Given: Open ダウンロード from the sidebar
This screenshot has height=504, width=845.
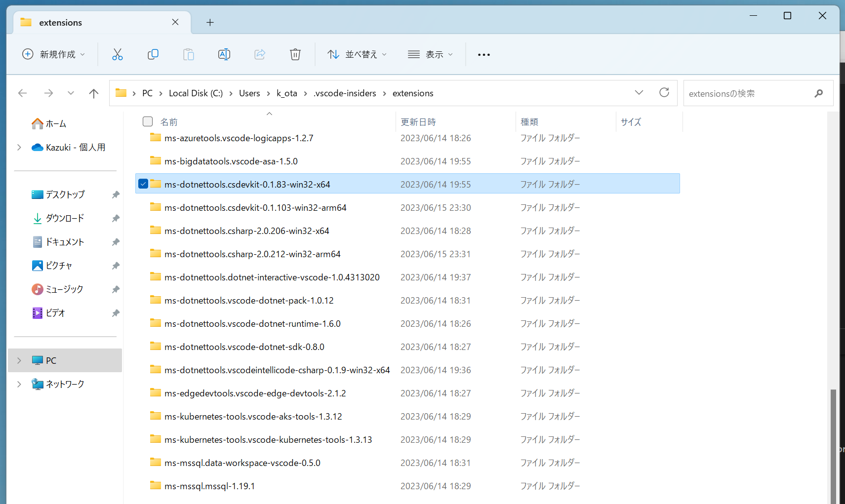Looking at the screenshot, I should coord(65,218).
